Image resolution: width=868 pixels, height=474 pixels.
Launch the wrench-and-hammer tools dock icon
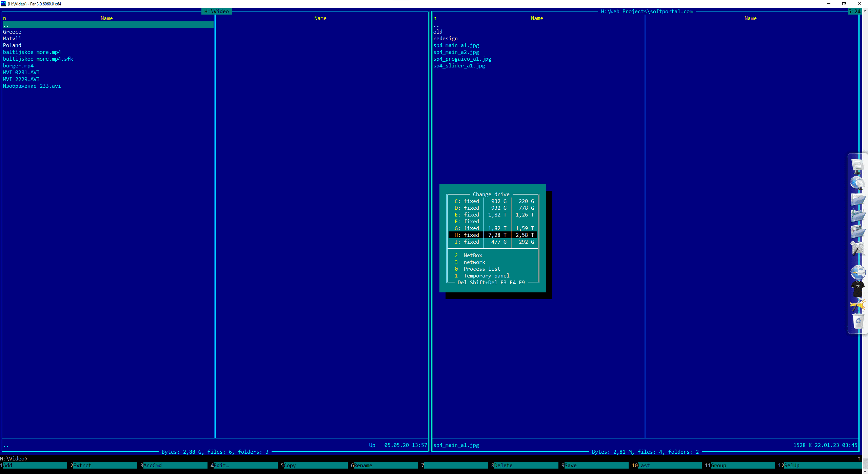[857, 248]
